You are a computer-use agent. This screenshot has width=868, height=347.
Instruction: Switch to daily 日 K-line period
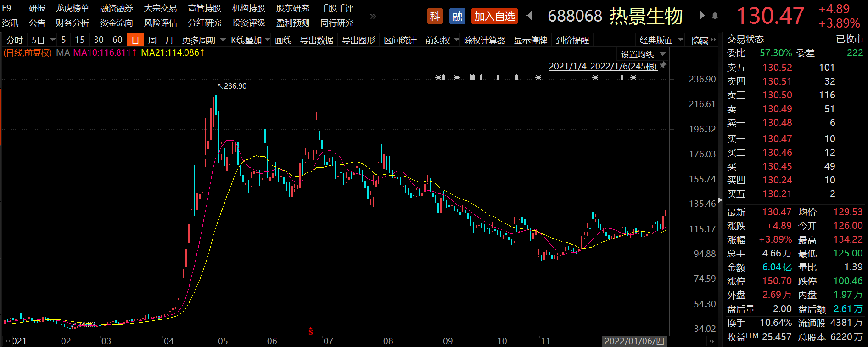135,40
